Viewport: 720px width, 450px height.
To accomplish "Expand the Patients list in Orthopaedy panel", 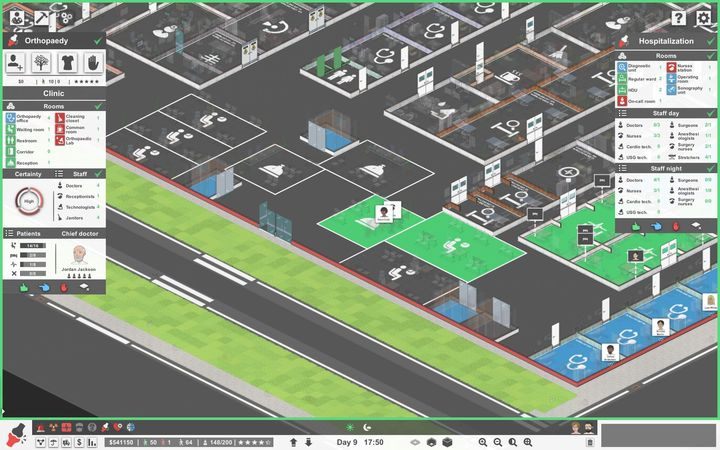I will tap(28, 232).
